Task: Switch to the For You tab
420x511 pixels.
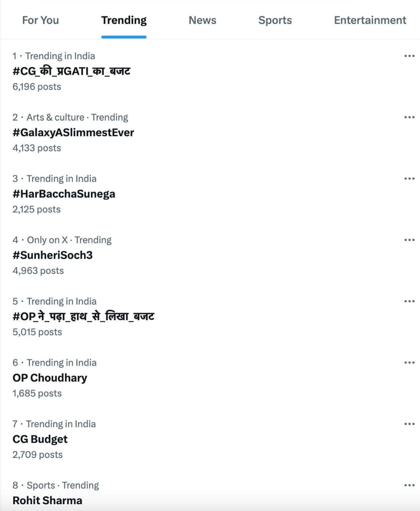Action: [x=40, y=20]
